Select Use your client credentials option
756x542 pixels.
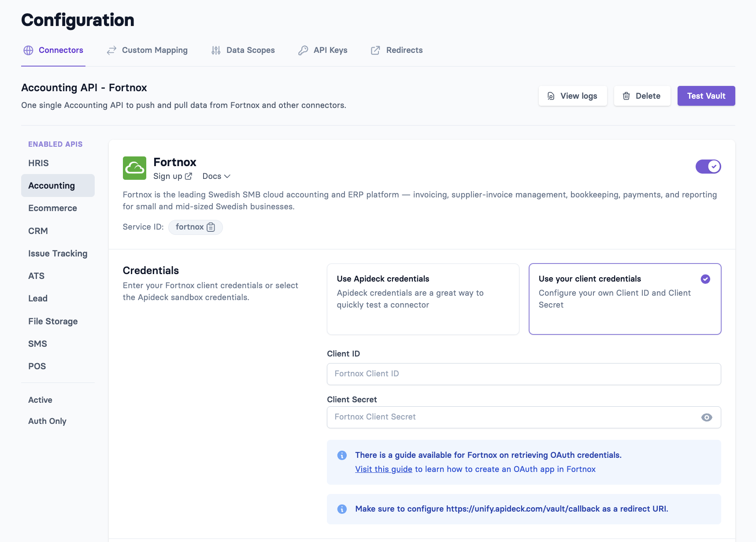click(x=625, y=299)
